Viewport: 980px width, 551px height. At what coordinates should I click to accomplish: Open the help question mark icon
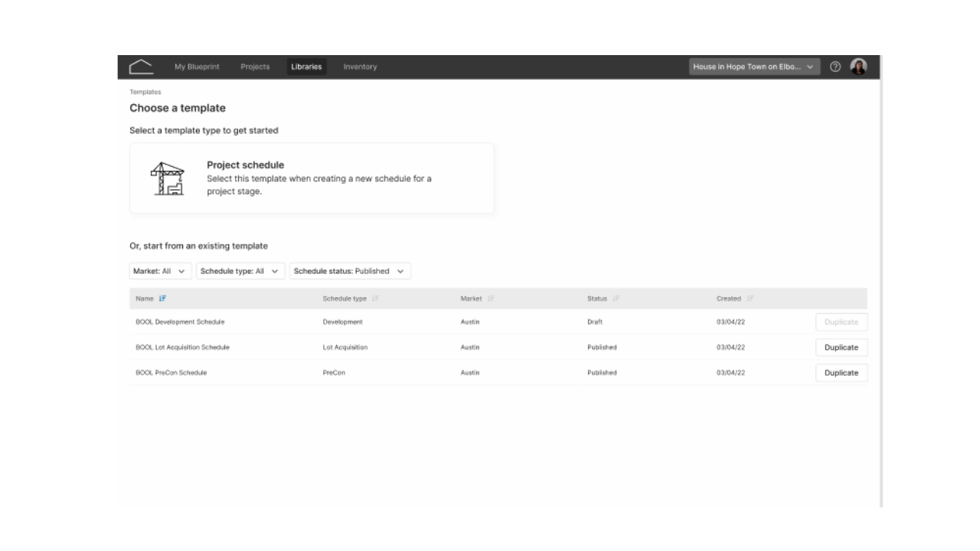(x=835, y=67)
